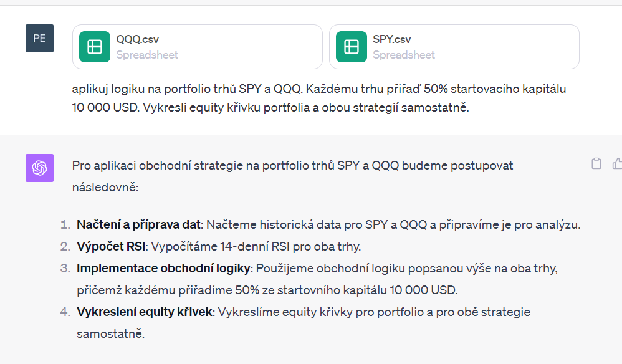Open the QQQ.csv file name
The image size is (622, 364).
[137, 39]
